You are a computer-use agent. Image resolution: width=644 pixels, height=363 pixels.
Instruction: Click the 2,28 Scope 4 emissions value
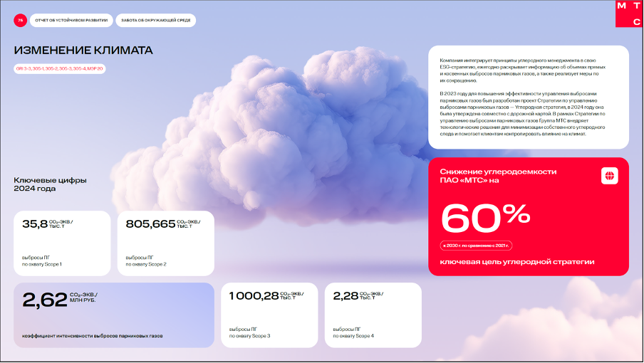point(346,295)
